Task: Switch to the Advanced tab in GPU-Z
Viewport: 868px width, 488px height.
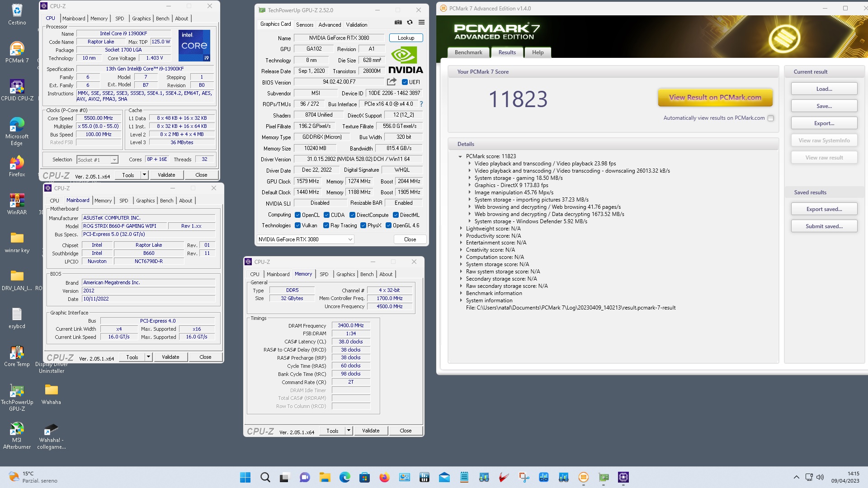Action: coord(330,25)
